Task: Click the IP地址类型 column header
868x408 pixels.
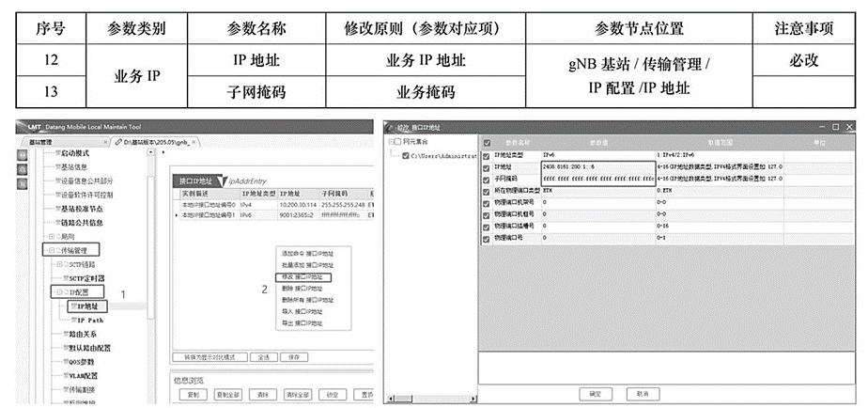Action: coord(258,194)
